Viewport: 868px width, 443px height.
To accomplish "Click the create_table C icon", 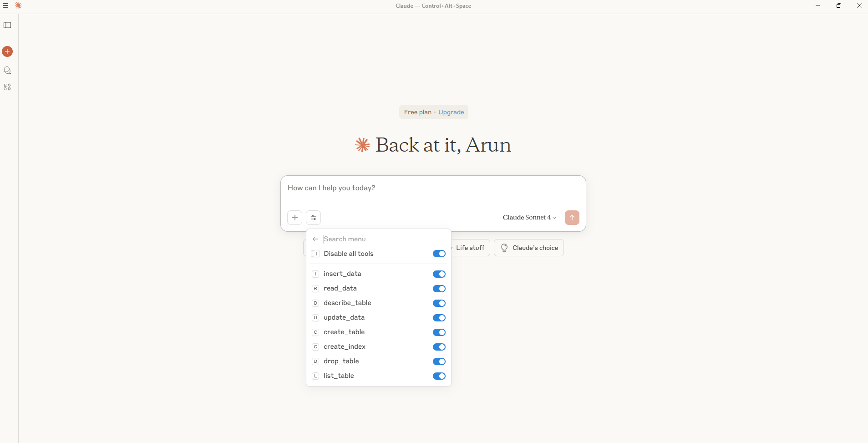I will point(315,332).
